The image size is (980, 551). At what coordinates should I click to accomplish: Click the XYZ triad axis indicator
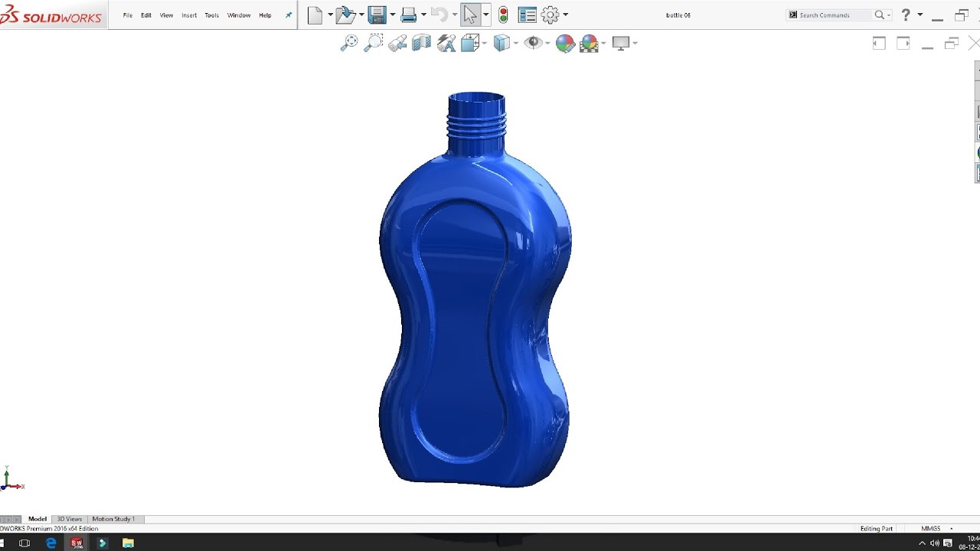[x=11, y=478]
